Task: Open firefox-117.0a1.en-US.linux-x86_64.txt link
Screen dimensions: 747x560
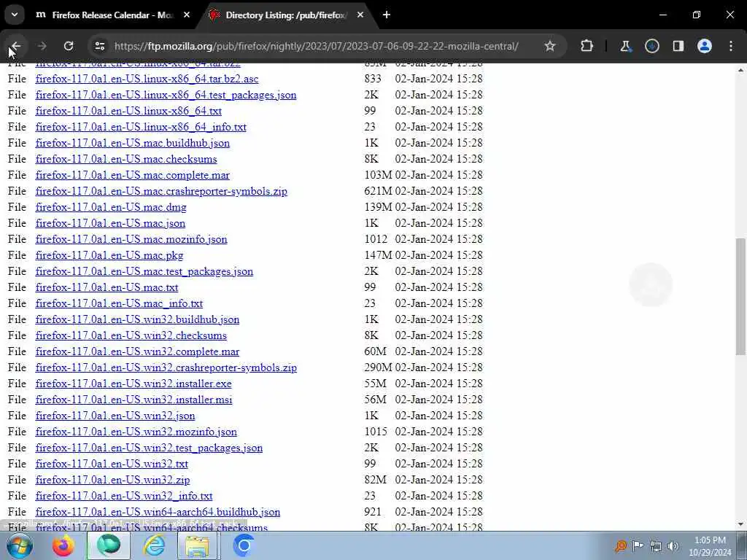Action: point(128,111)
